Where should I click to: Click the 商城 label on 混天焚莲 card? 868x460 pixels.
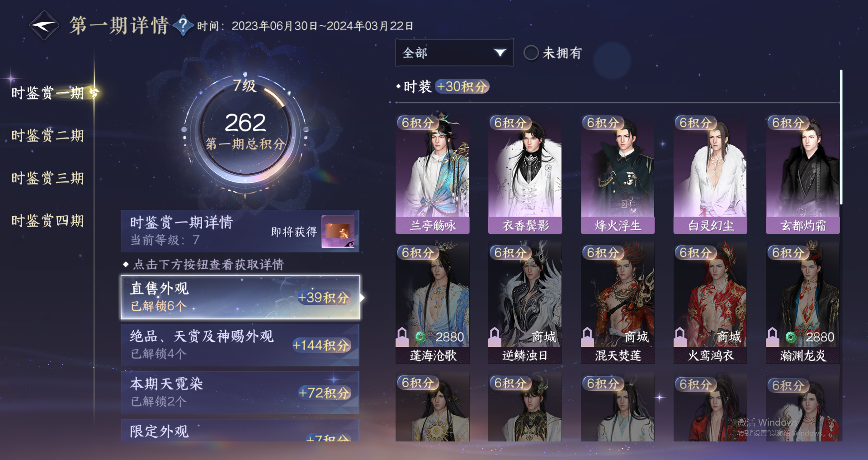point(636,337)
